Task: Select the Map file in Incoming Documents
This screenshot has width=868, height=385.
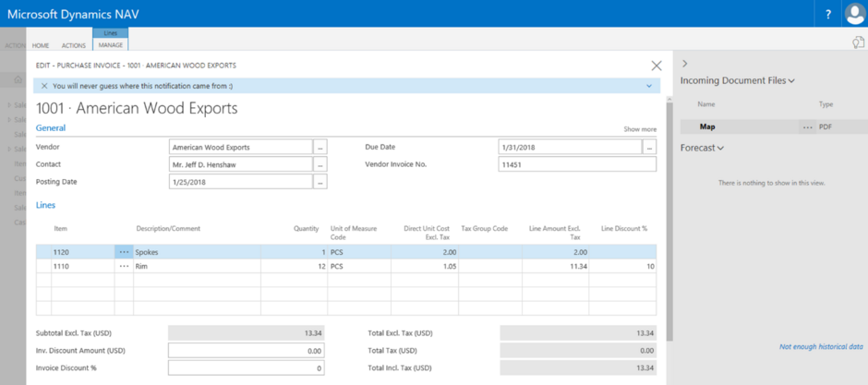Action: [707, 127]
